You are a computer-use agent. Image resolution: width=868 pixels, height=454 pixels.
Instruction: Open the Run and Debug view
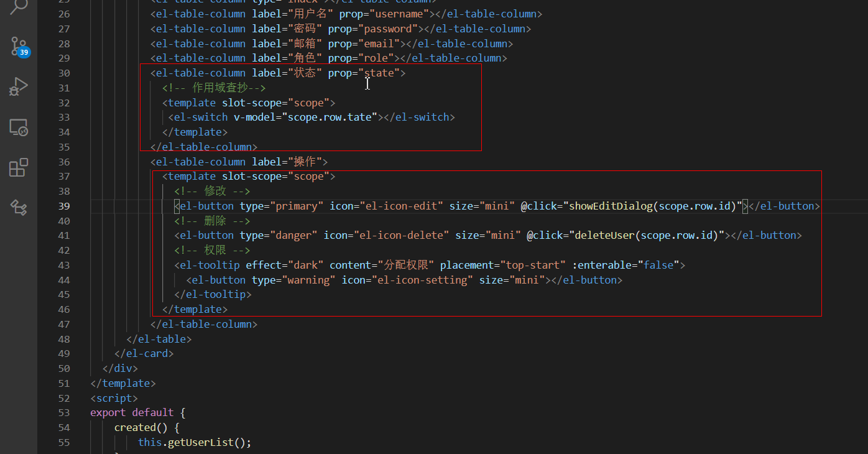(x=19, y=87)
